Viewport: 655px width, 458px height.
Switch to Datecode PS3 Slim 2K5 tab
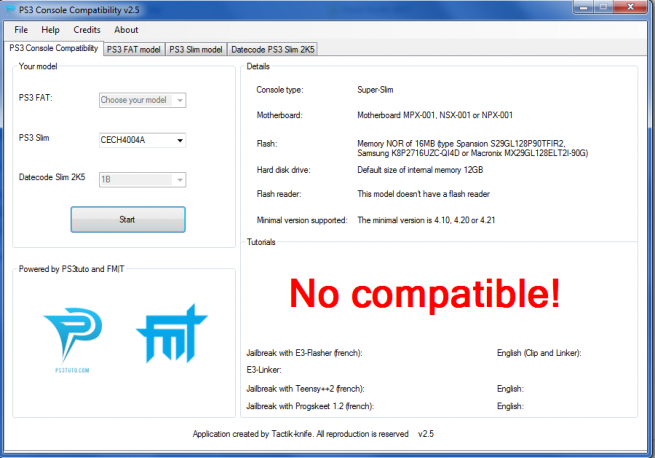pyautogui.click(x=273, y=49)
